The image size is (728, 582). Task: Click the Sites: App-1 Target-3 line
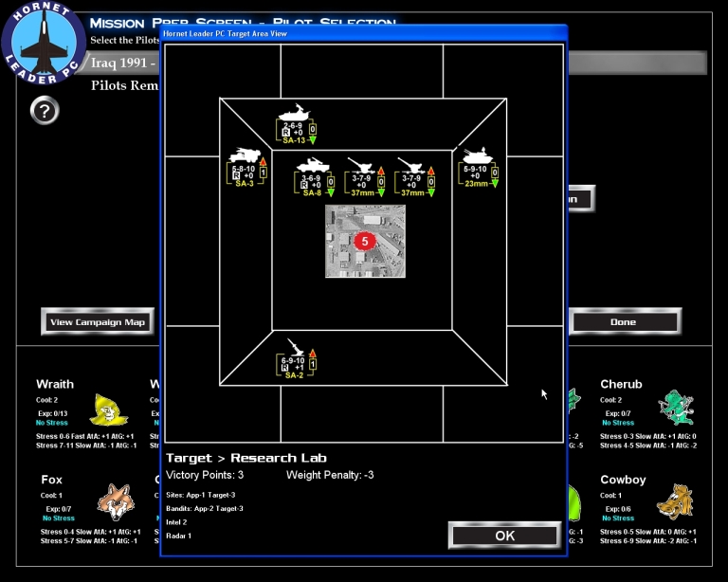tap(201, 495)
